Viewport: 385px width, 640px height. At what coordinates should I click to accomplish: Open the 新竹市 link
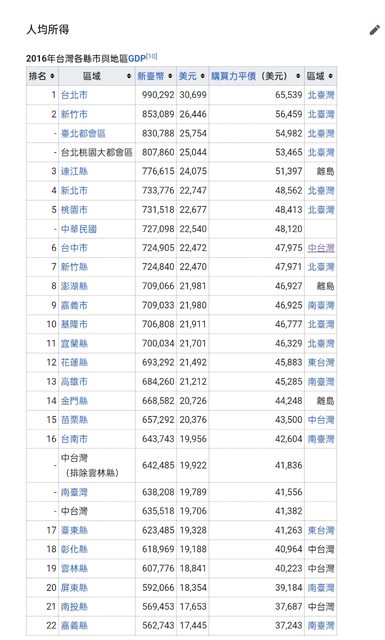pos(74,114)
